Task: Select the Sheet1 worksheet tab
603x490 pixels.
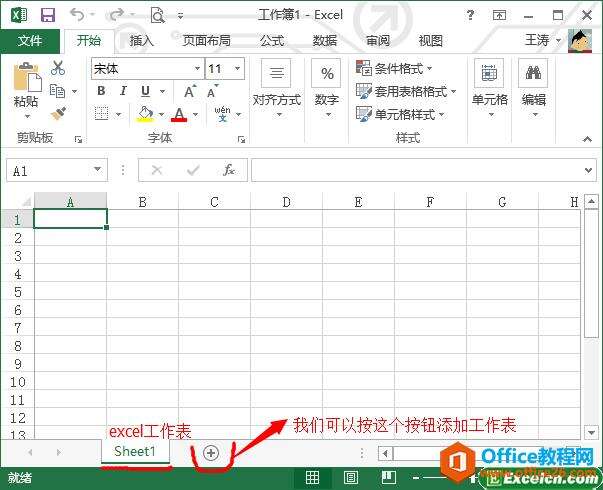Action: coord(135,451)
